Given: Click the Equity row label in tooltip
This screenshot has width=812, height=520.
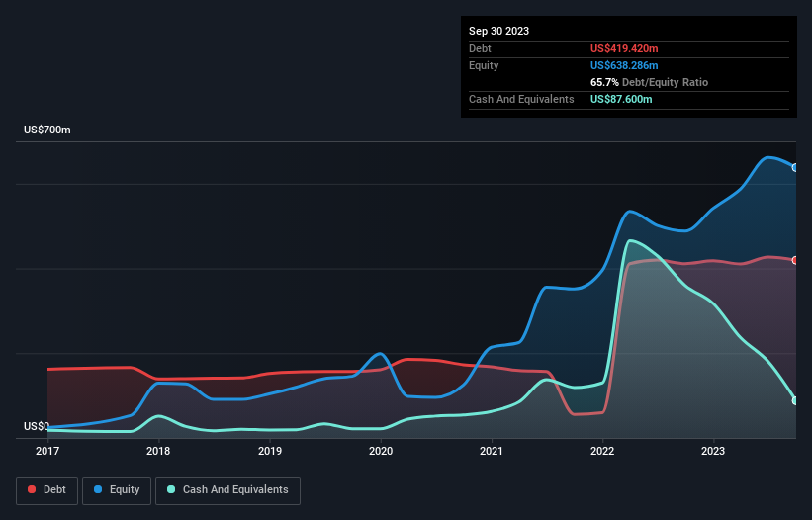Looking at the screenshot, I should (x=484, y=65).
